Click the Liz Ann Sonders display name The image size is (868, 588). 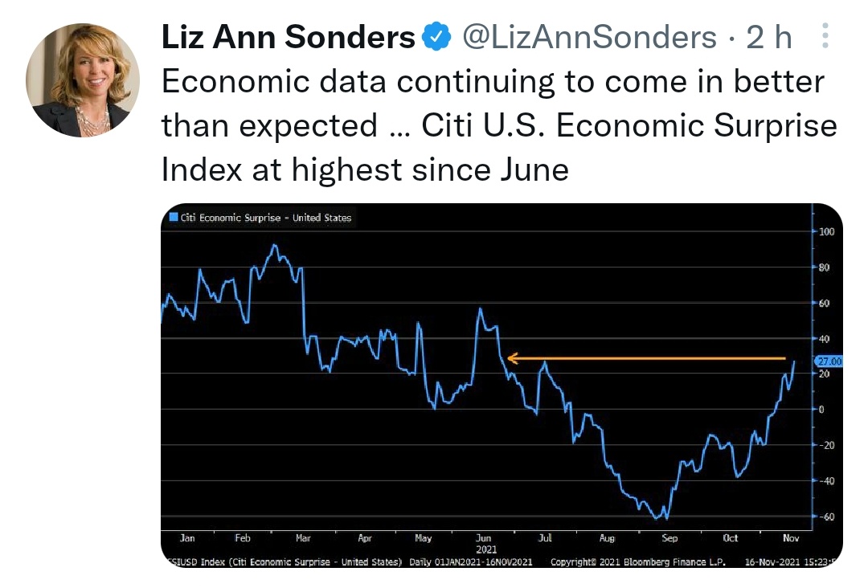point(289,36)
